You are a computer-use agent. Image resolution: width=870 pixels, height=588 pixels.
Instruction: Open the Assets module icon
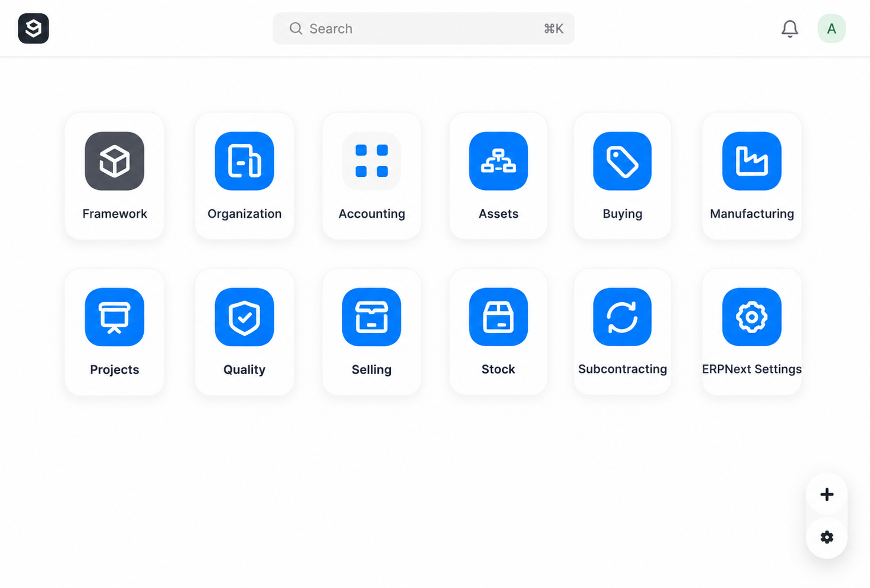498,161
